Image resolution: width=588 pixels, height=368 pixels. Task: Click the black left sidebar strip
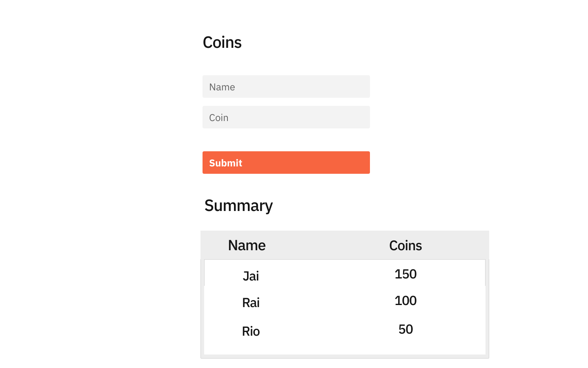click(19, 184)
